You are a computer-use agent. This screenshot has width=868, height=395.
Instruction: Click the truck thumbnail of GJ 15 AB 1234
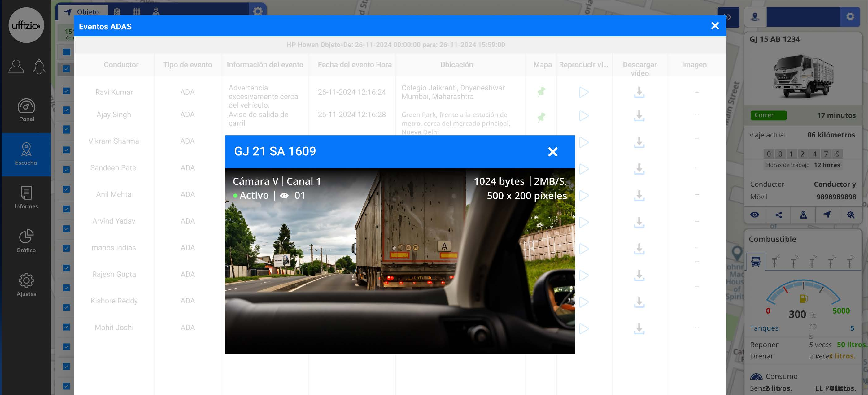click(x=803, y=76)
